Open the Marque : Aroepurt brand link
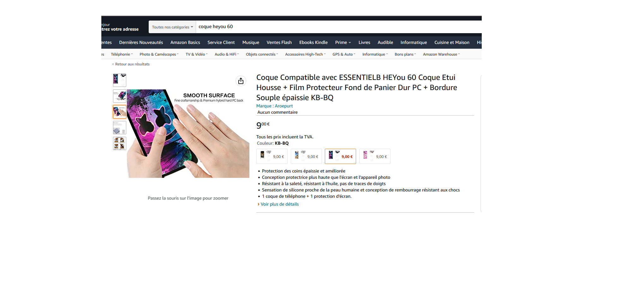Image resolution: width=644 pixels, height=290 pixels. point(275,106)
